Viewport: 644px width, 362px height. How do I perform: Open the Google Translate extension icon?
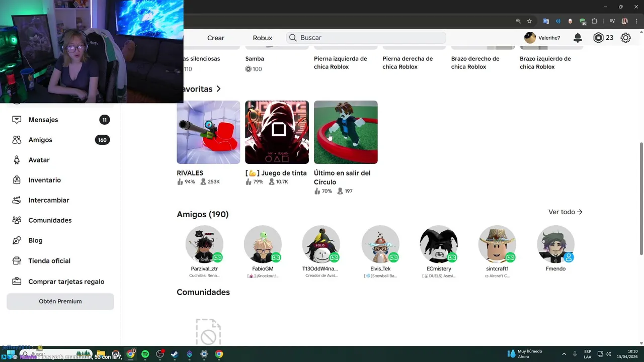546,21
